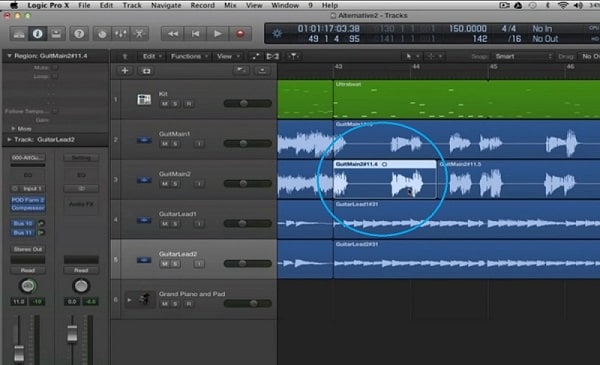The height and width of the screenshot is (365, 600).
Task: Expand the Track GuitarLead2 section
Action: [9, 140]
